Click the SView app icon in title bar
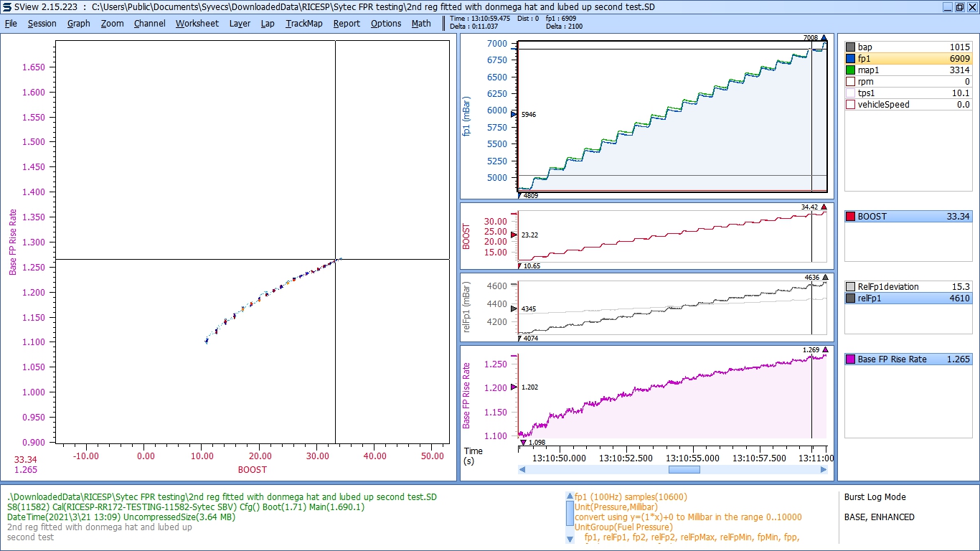The image size is (980, 551). [x=6, y=7]
